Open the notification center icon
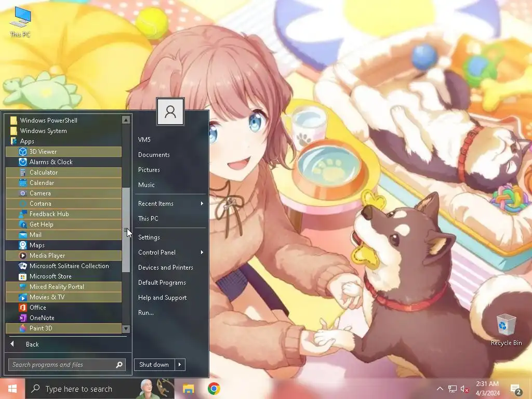Screen dimensions: 532x399 (x=516, y=389)
